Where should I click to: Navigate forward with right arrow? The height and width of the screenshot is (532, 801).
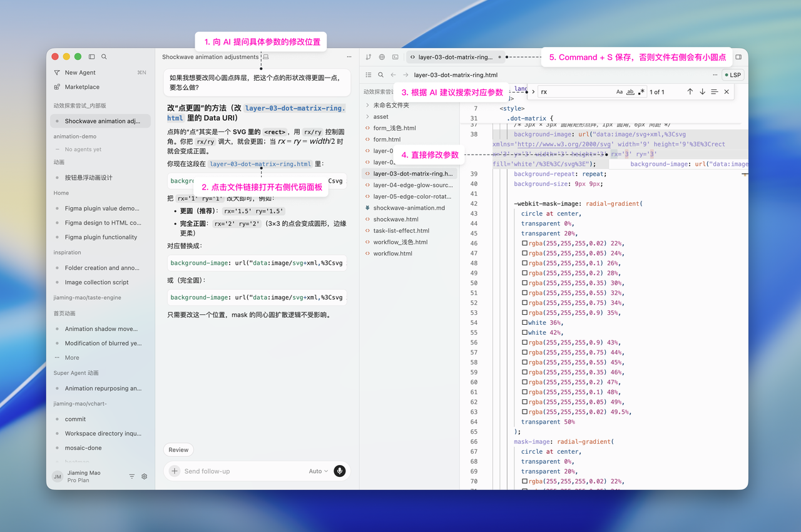pos(406,74)
